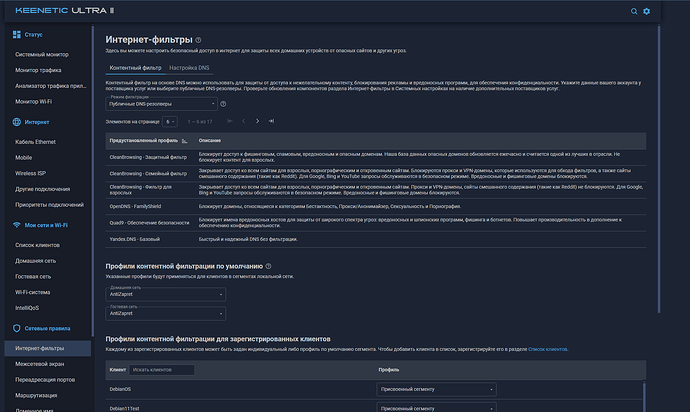Click the Профиль column header
This screenshot has width=690, height=412.
point(389,370)
